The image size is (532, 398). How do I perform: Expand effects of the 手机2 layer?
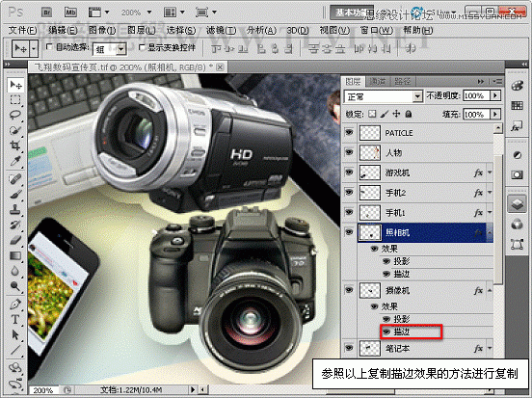(490, 193)
